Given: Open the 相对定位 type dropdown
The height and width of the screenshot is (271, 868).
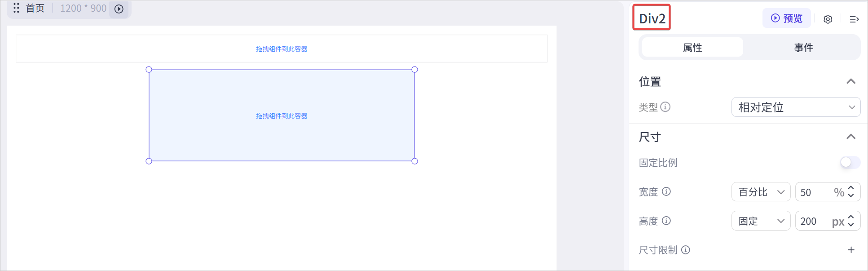Looking at the screenshot, I should click(x=796, y=107).
